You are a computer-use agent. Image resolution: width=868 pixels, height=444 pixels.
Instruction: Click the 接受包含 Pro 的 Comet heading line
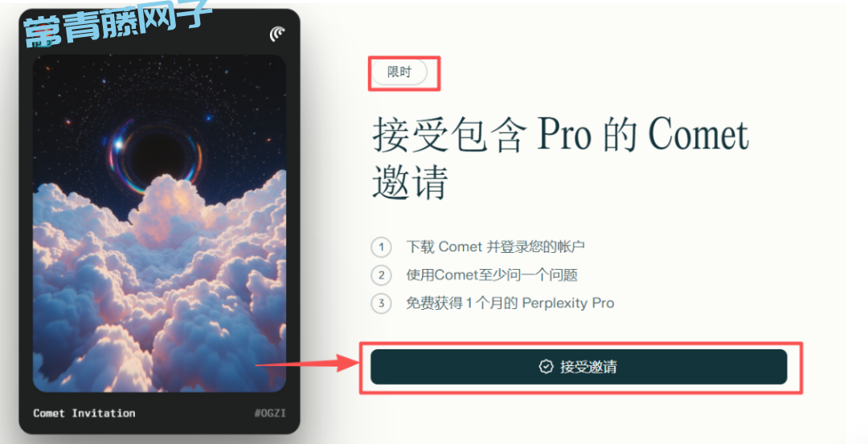[561, 134]
